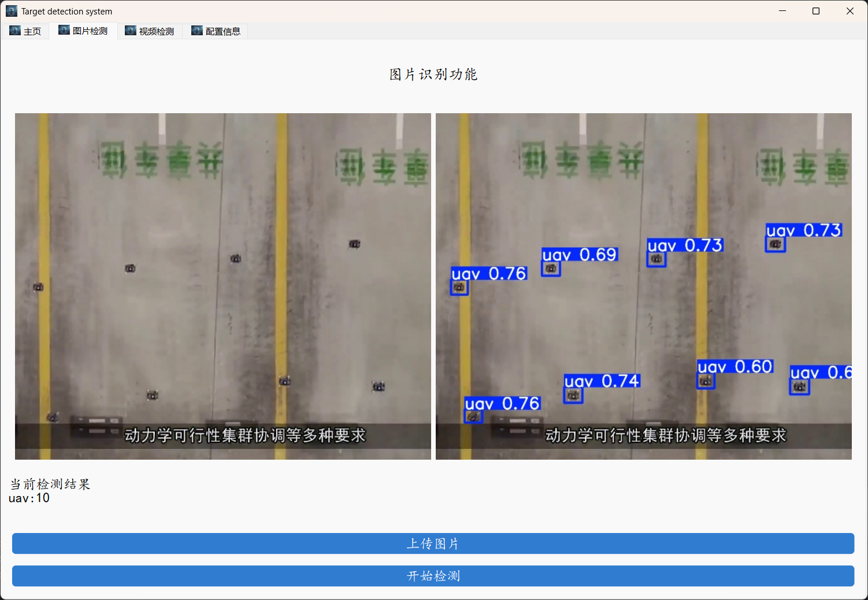Screen dimensions: 868x600
Task: Click the Target detection system window title
Action: pos(67,12)
